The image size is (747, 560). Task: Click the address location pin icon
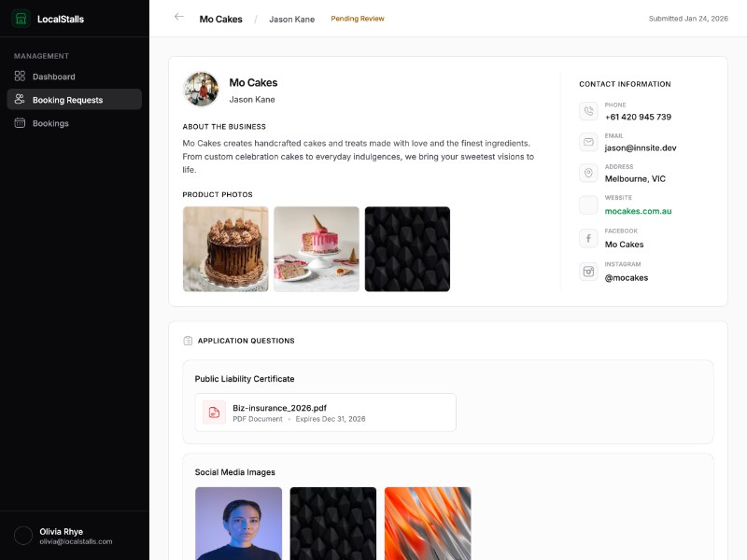point(588,173)
